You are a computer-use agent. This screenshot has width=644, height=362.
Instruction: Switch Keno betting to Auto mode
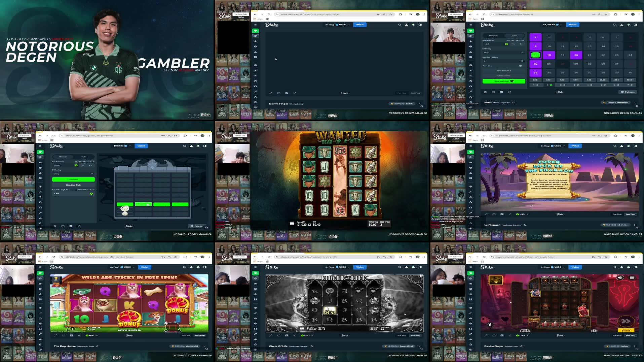pyautogui.click(x=514, y=35)
